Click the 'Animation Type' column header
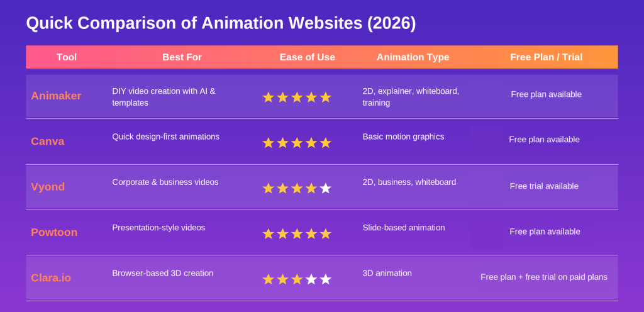644x312 pixels. [x=413, y=57]
